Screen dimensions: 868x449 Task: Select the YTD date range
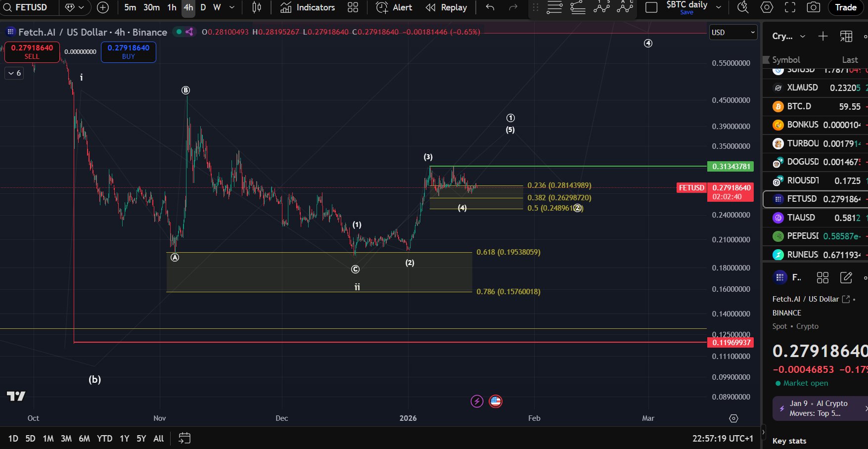coord(104,438)
